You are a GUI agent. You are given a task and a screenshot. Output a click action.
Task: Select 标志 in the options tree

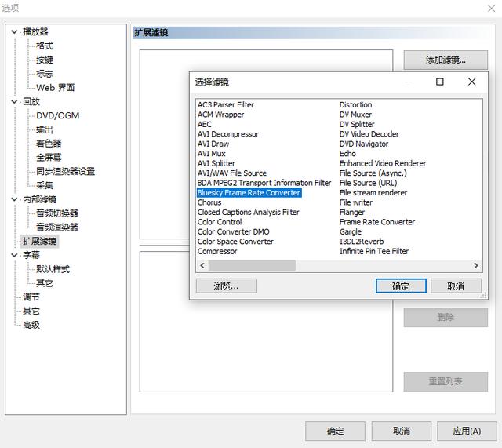(x=45, y=74)
